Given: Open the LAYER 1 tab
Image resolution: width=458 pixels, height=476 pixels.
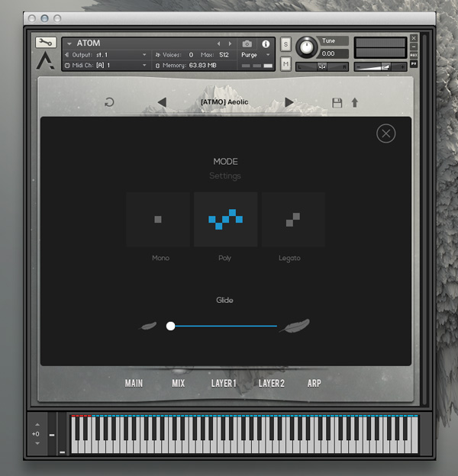Looking at the screenshot, I should point(224,384).
